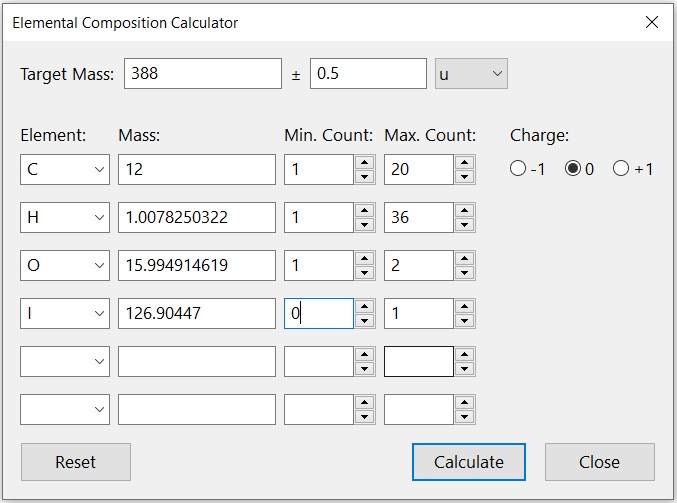Increase the fifth row max count
677x503 pixels.
[464, 355]
